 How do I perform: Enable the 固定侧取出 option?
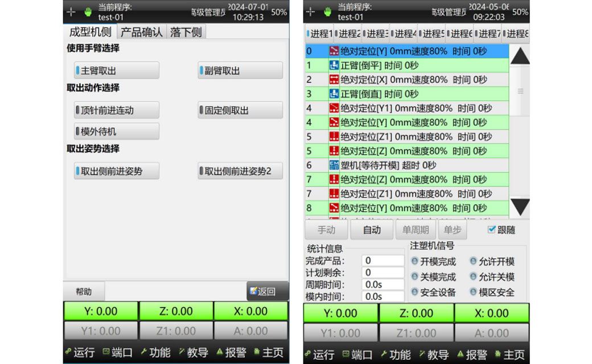point(240,110)
